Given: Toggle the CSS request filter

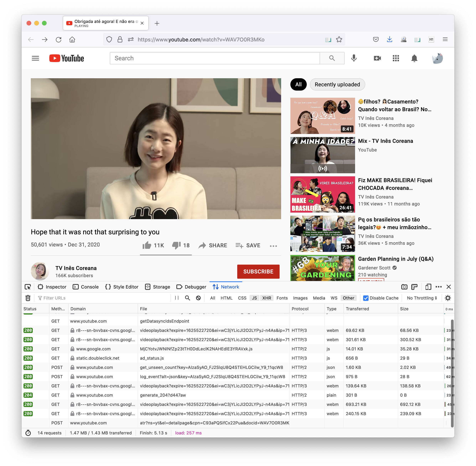Looking at the screenshot, I should 242,298.
